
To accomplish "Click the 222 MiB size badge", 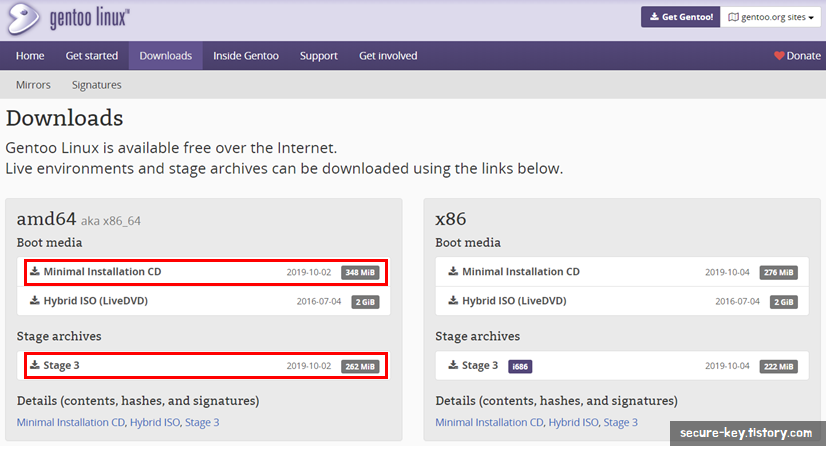I will click(x=779, y=367).
